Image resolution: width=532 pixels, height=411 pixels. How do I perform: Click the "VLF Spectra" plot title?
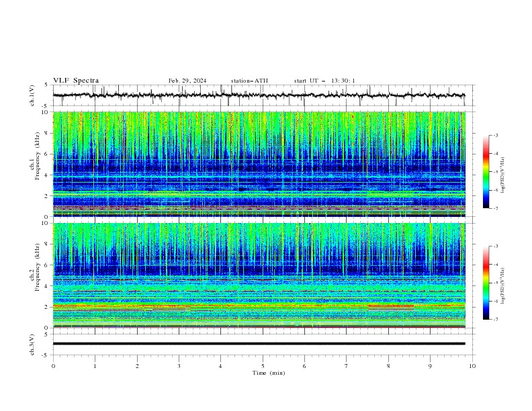[76, 81]
